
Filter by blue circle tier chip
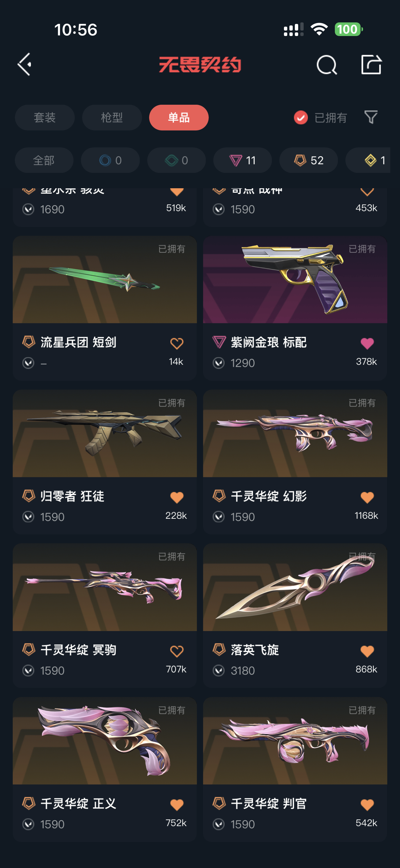[110, 160]
